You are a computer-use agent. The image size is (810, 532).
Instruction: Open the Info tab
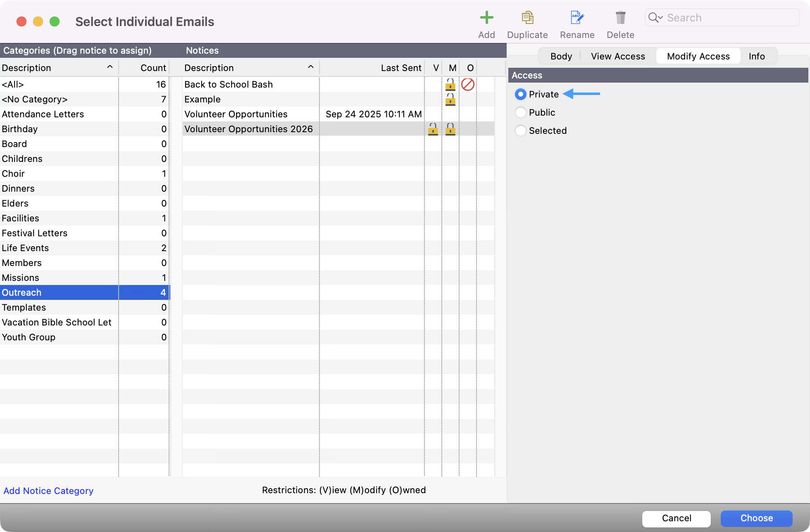(x=757, y=57)
